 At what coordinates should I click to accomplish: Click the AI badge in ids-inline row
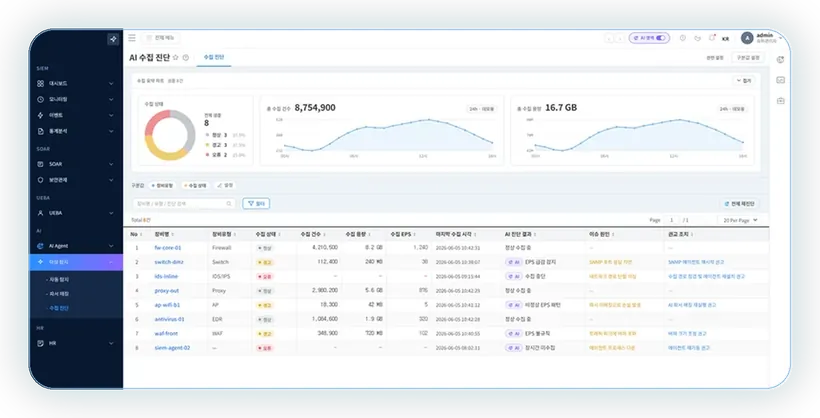tap(514, 276)
